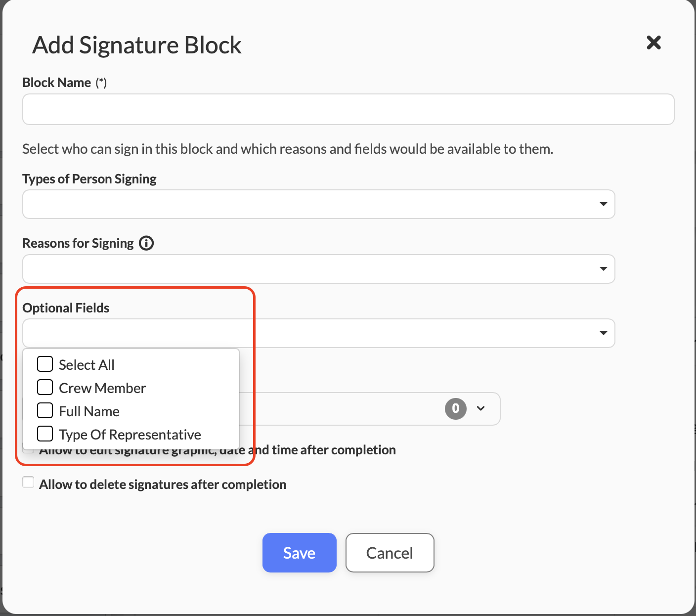Click the Crew Member option label
Image resolution: width=696 pixels, height=616 pixels.
(x=102, y=388)
